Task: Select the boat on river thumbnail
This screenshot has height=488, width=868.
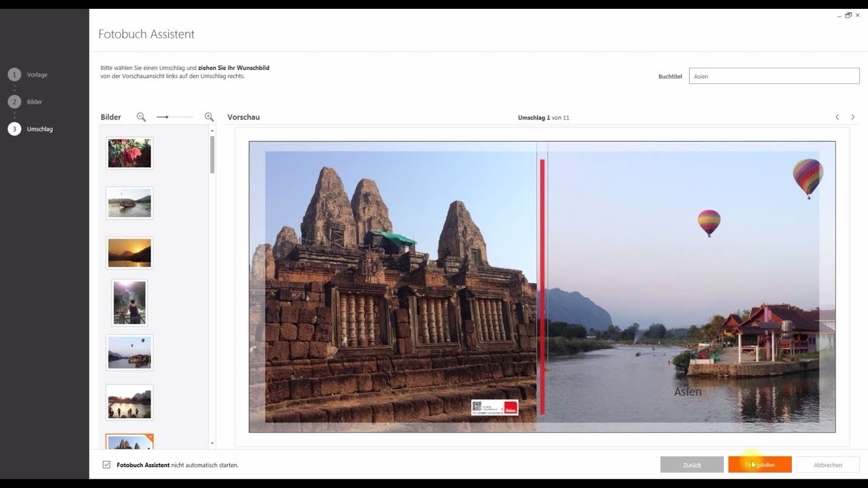Action: [x=130, y=203]
